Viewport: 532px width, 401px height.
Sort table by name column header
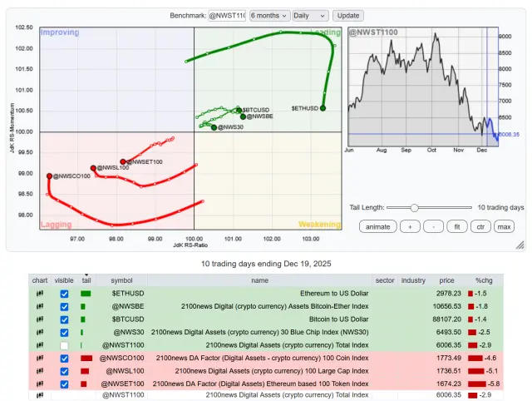(x=259, y=280)
